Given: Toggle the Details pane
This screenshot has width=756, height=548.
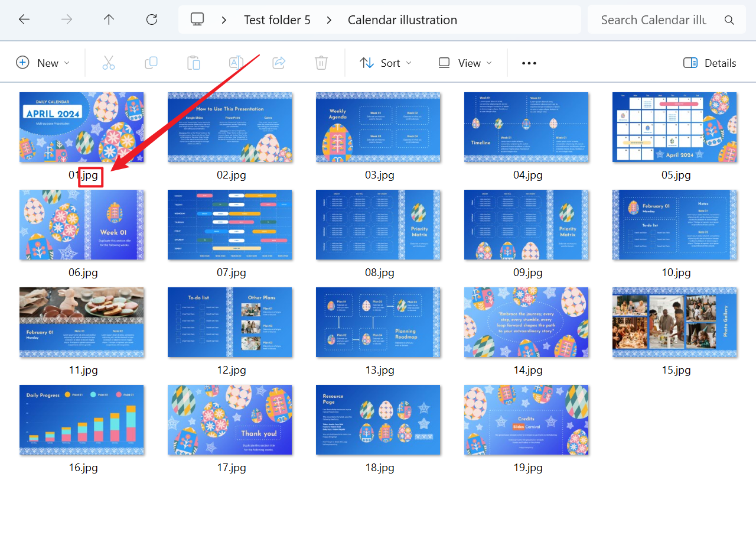Looking at the screenshot, I should click(x=710, y=63).
